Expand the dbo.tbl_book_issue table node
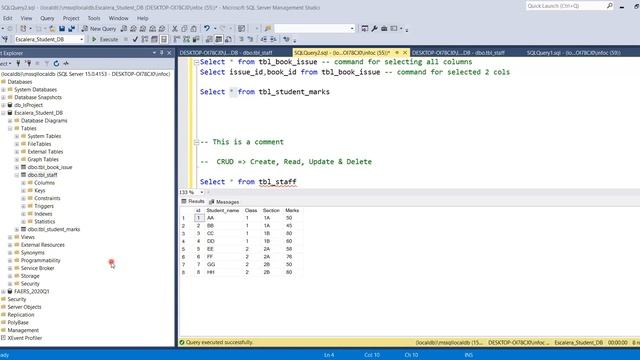 click(17, 167)
